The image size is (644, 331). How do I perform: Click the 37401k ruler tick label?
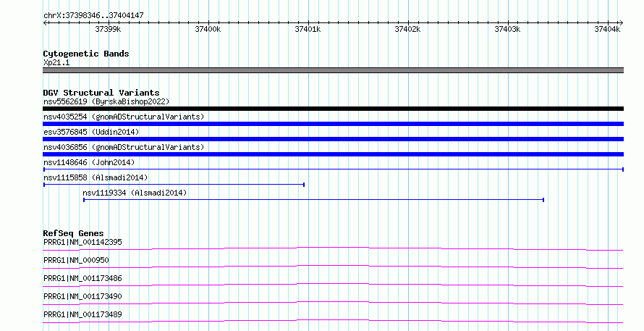click(x=308, y=29)
